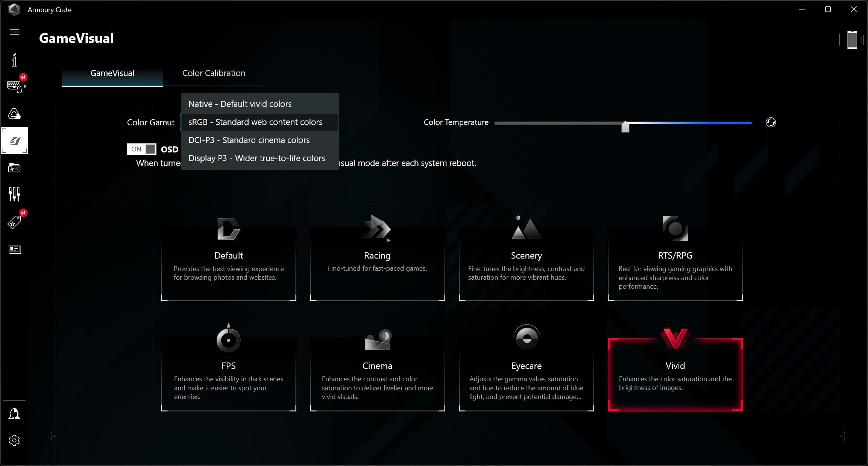Click the Vivid mode red V icon
The image size is (868, 466).
pyautogui.click(x=675, y=338)
